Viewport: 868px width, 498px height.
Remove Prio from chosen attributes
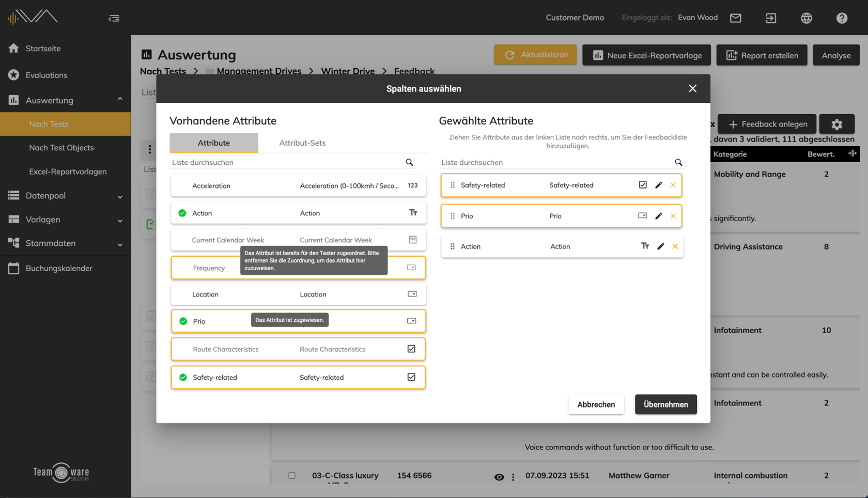pyautogui.click(x=673, y=216)
